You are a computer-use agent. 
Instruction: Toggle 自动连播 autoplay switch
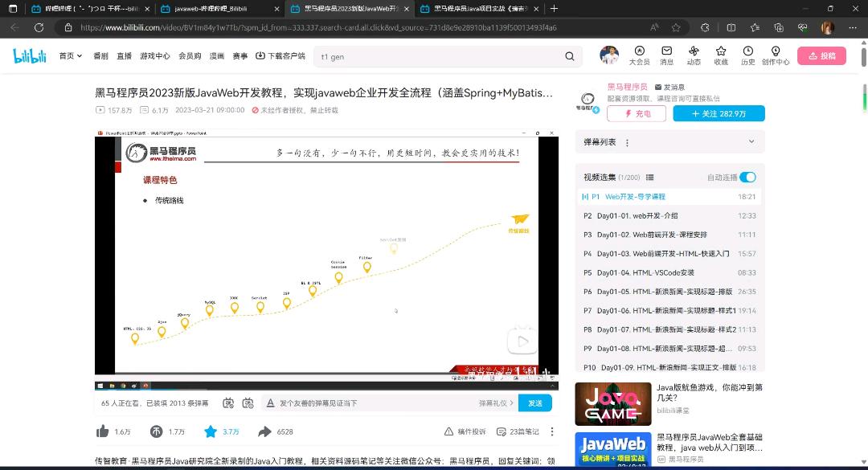tap(747, 178)
